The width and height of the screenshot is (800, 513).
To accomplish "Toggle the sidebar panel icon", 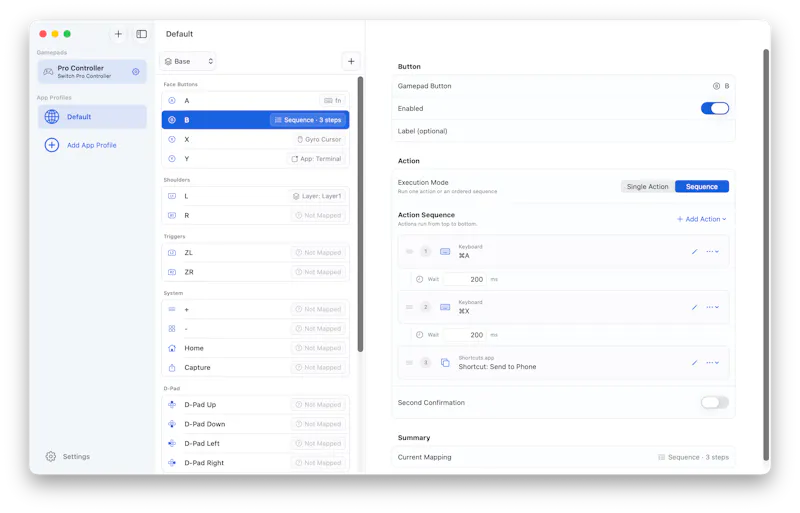I will pos(141,34).
